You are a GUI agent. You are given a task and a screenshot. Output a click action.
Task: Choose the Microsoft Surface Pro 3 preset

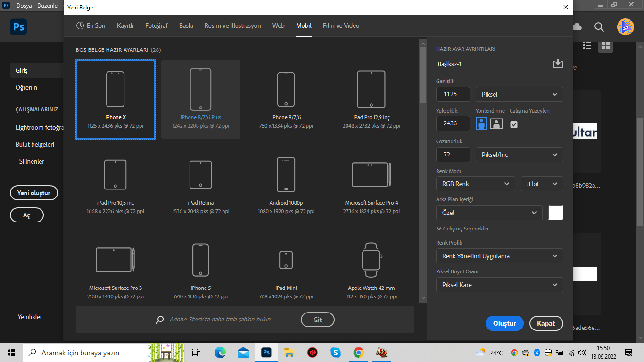pos(116,270)
